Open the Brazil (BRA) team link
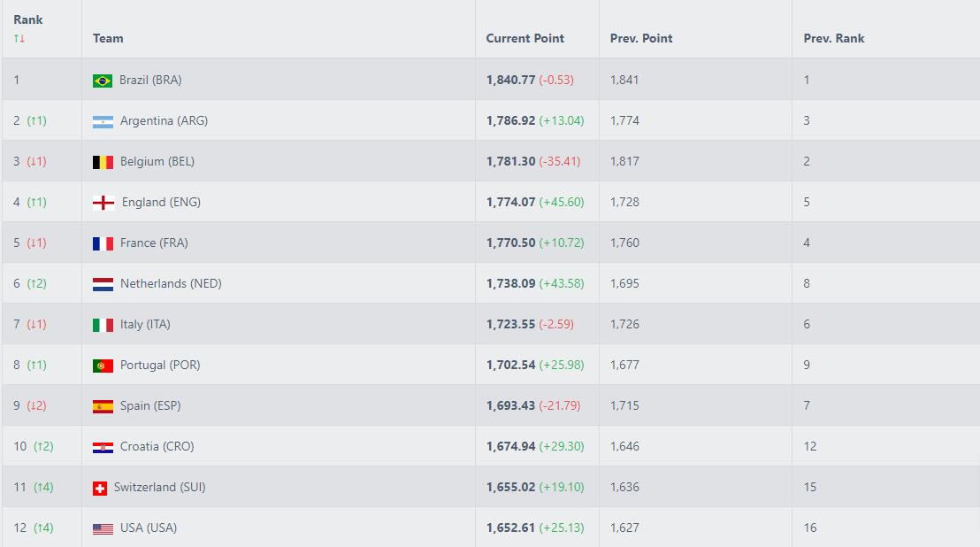 point(150,80)
